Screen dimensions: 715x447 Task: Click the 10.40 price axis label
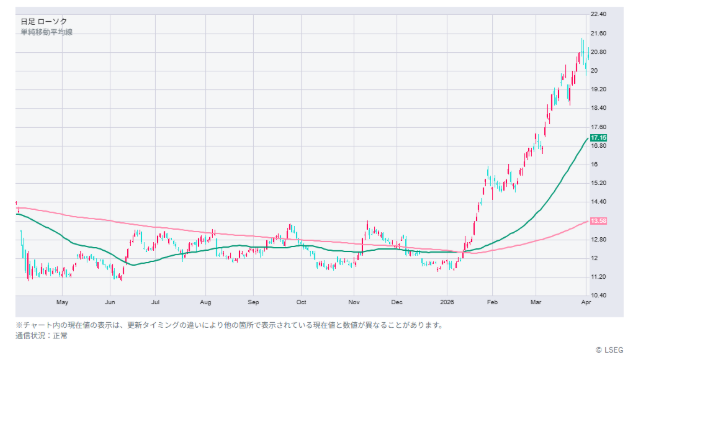(x=600, y=295)
